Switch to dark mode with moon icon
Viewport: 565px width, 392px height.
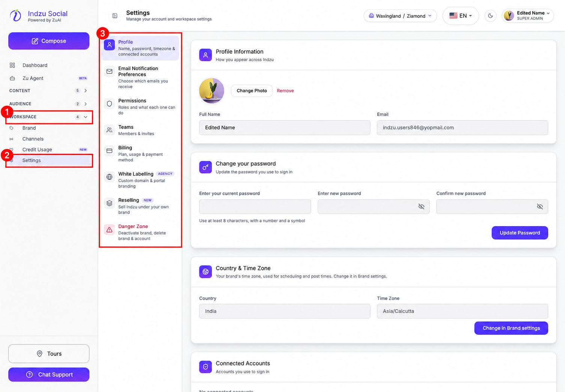pos(491,16)
